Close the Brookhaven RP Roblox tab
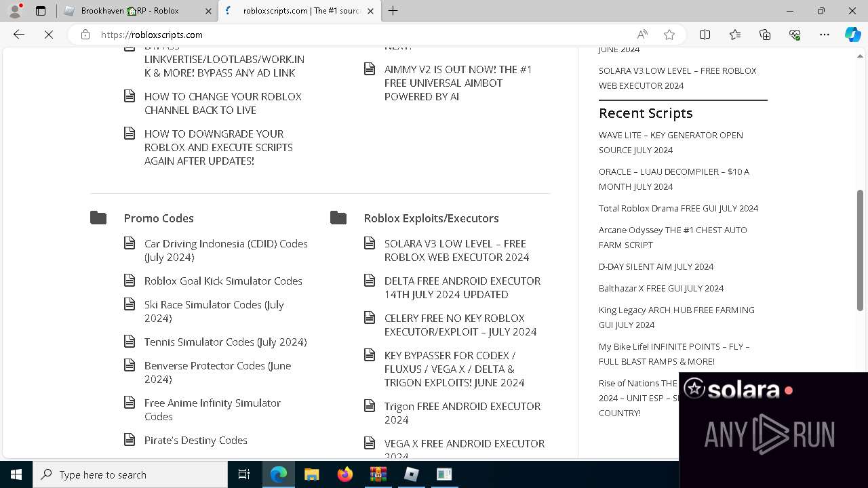The image size is (868, 488). coord(208,11)
